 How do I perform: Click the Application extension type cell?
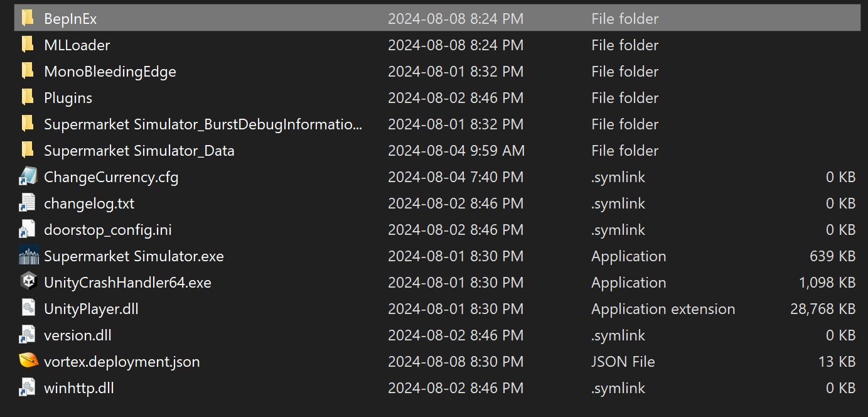[x=663, y=309]
